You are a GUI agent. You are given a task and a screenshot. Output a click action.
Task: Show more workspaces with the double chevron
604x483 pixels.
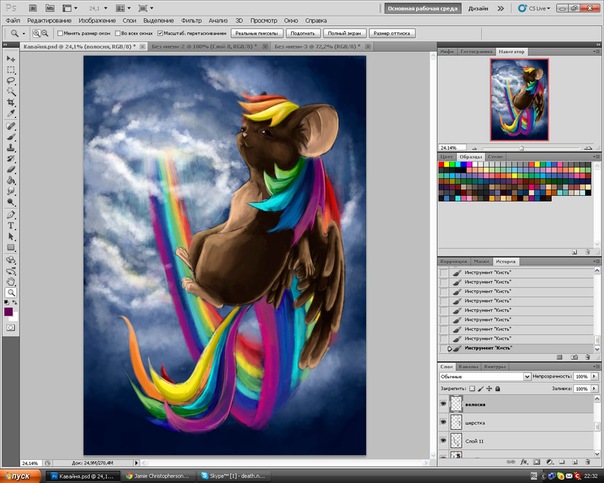click(500, 8)
